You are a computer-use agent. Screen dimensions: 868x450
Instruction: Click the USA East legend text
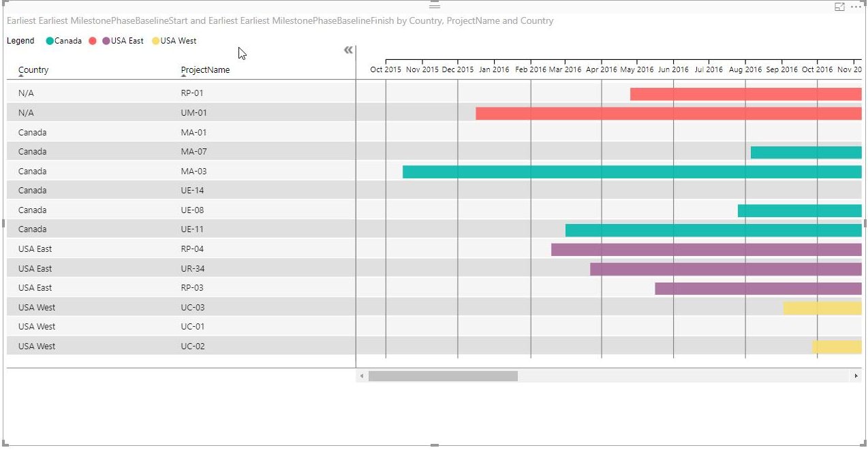click(x=127, y=41)
